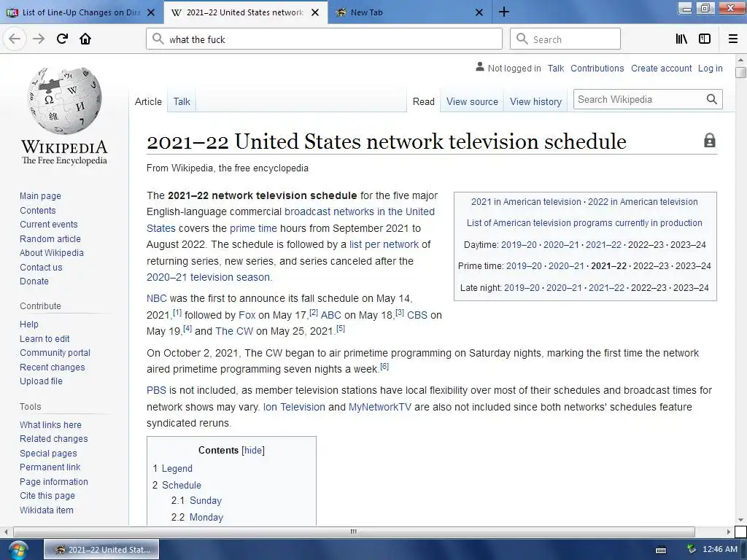Toggle the browser sidebar icon
Viewport: 747px width, 560px height.
[705, 39]
